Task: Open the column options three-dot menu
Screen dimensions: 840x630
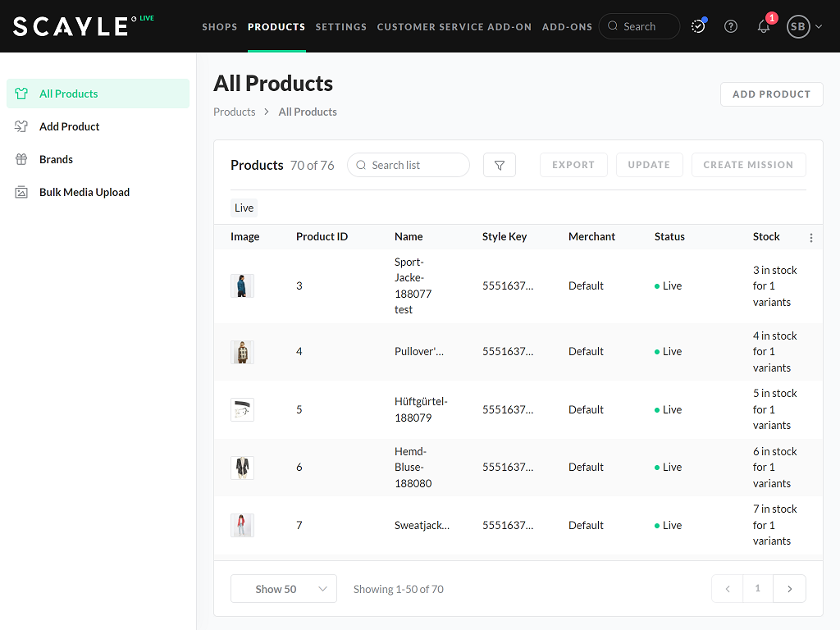Action: click(x=811, y=237)
